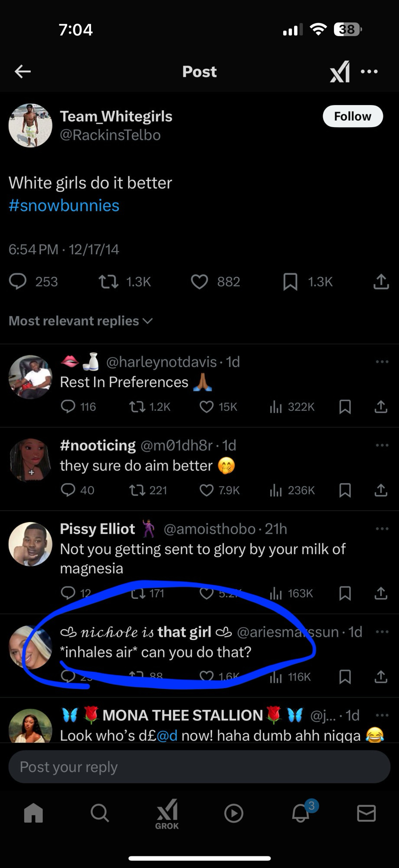
Task: View Team_Whitegirls profile picture
Action: (x=30, y=125)
